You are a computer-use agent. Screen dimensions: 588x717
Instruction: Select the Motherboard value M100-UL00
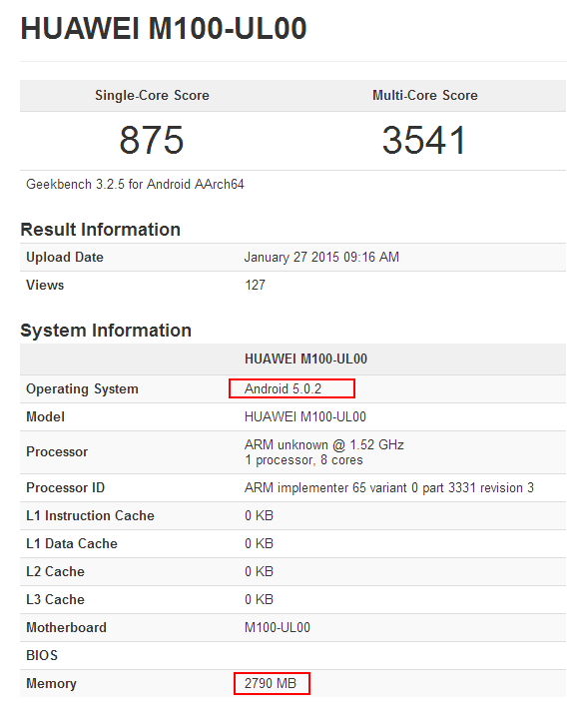coord(278,627)
